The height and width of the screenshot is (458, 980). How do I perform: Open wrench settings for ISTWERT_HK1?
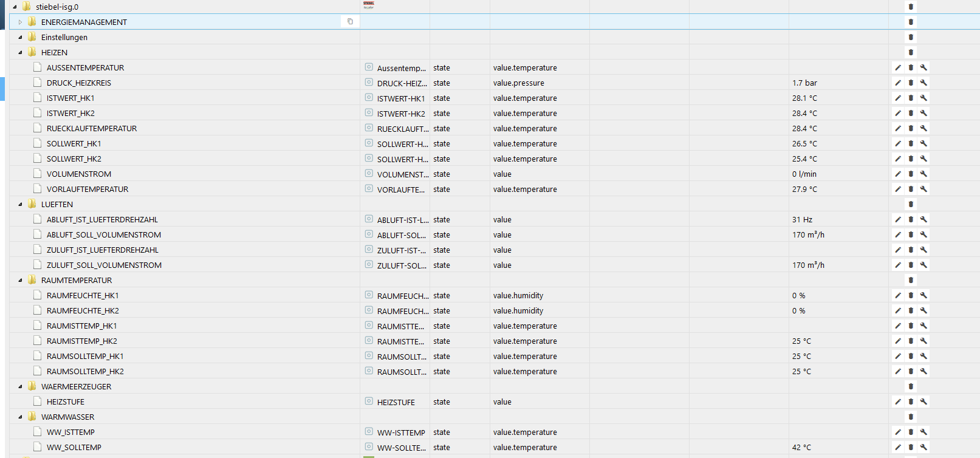point(923,98)
